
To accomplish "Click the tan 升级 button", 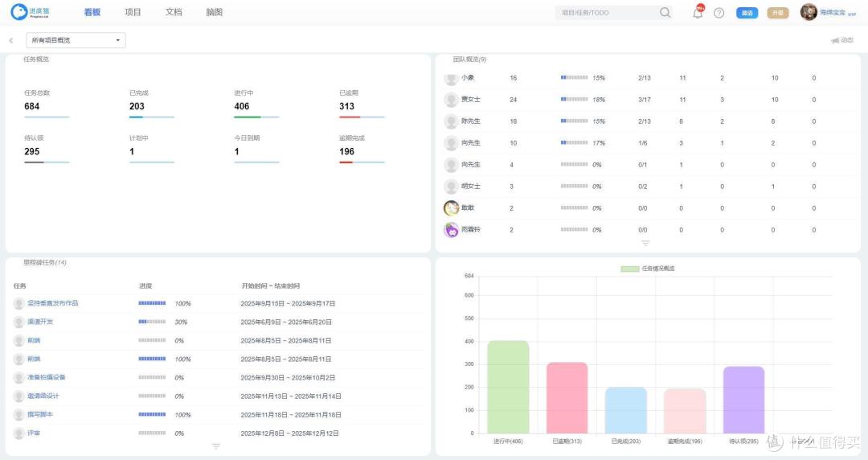I will point(778,13).
